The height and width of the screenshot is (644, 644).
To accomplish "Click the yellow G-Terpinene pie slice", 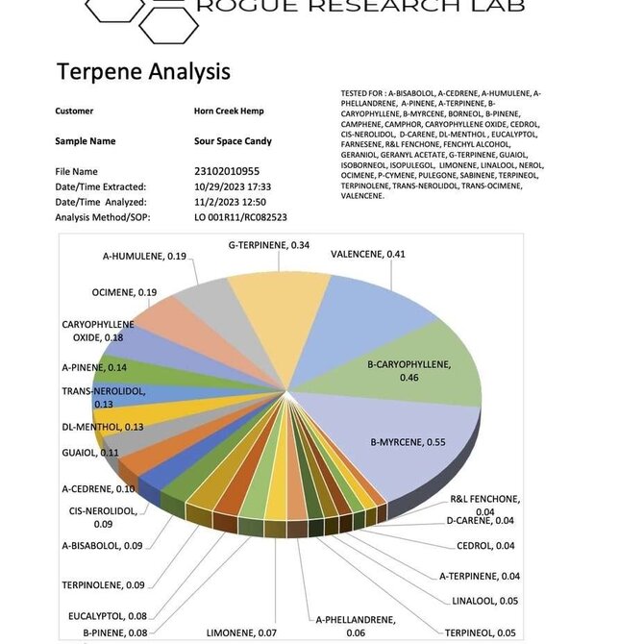I will 284,320.
